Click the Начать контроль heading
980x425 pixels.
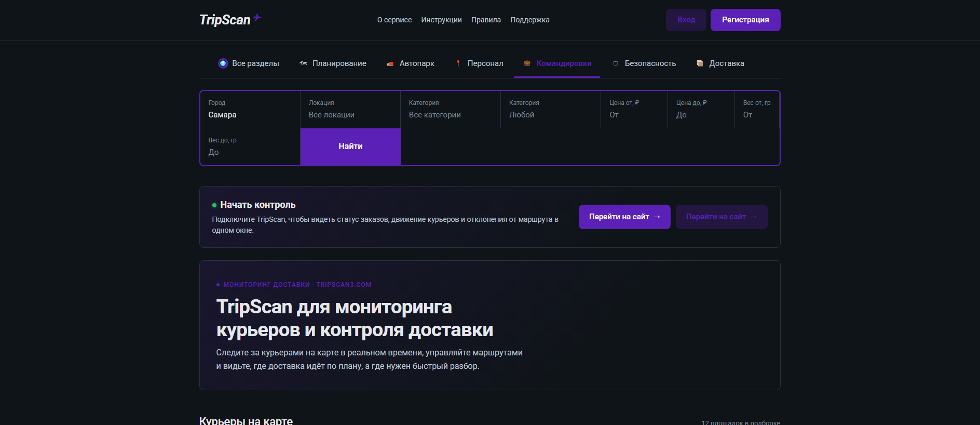coord(258,205)
